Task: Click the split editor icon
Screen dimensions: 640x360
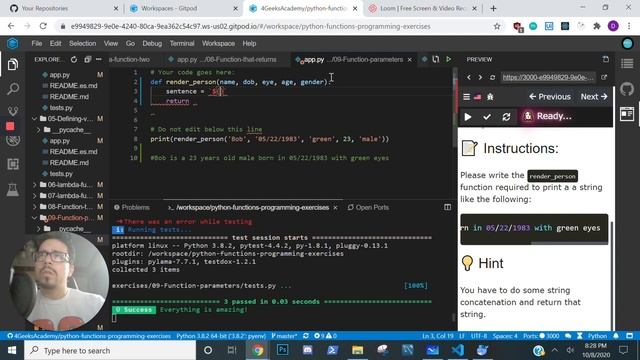Action: pyautogui.click(x=436, y=59)
